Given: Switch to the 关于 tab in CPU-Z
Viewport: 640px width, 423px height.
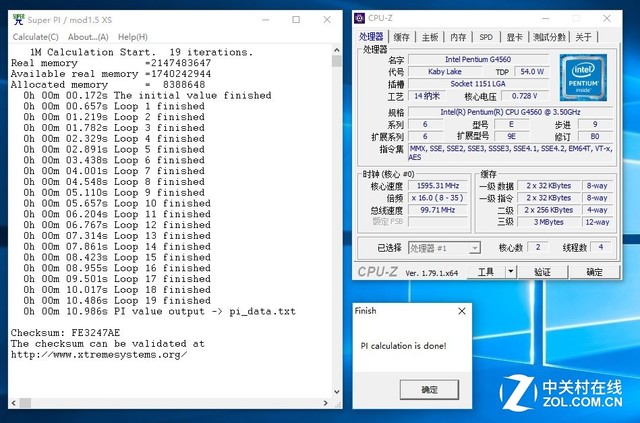Looking at the screenshot, I should click(x=583, y=37).
